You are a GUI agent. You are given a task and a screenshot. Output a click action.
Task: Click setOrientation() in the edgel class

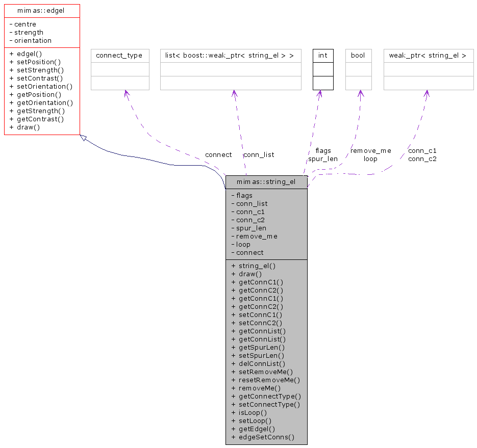pos(41,86)
